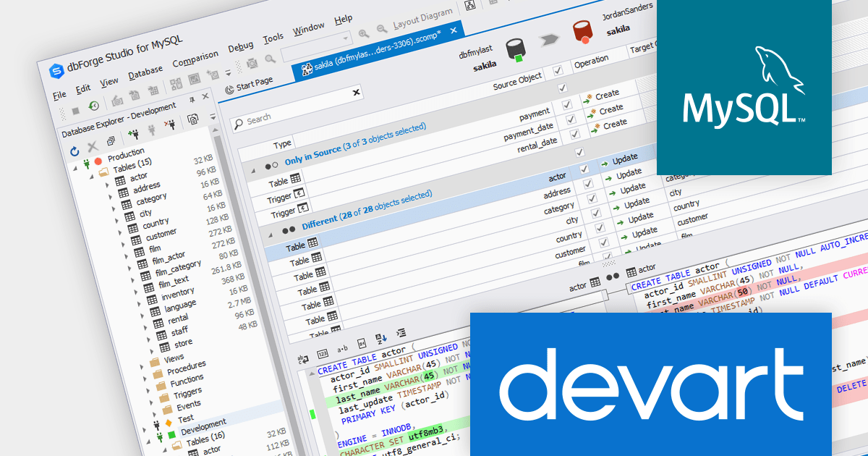Open the Comparison menu

[195, 59]
